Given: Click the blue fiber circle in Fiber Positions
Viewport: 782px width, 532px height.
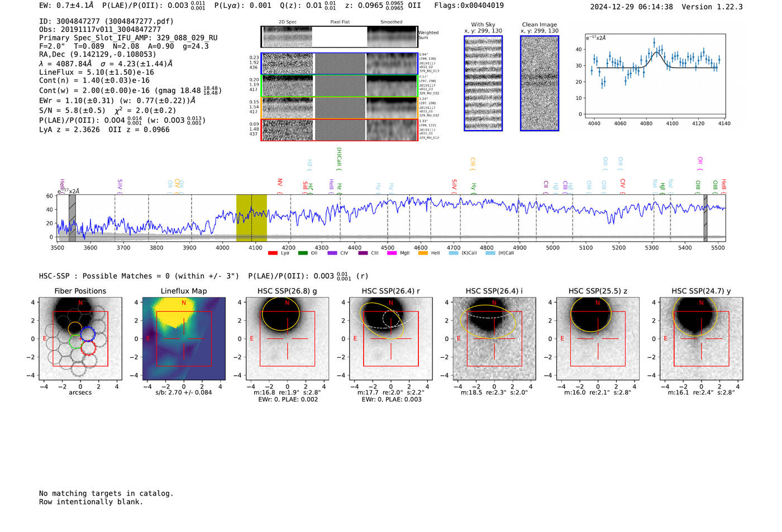Looking at the screenshot, I should click(88, 334).
